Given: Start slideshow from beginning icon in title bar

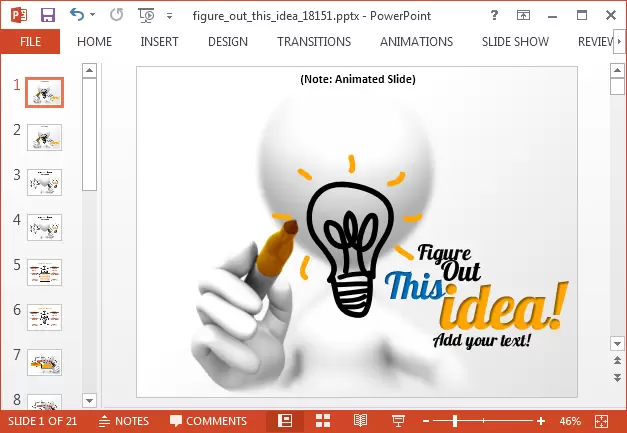Looking at the screenshot, I should tap(146, 15).
